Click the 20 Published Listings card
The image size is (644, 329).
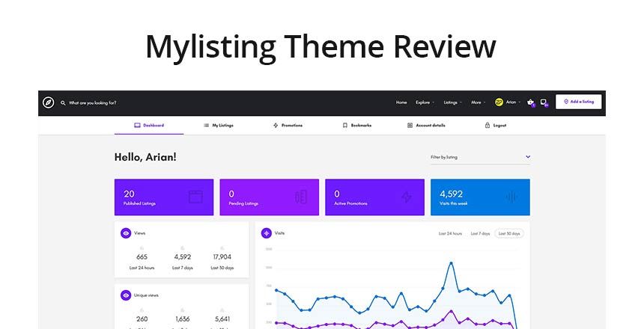[164, 197]
